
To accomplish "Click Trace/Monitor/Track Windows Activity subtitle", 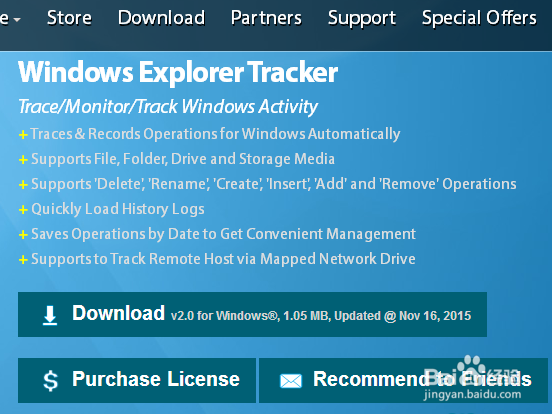I will coord(168,107).
